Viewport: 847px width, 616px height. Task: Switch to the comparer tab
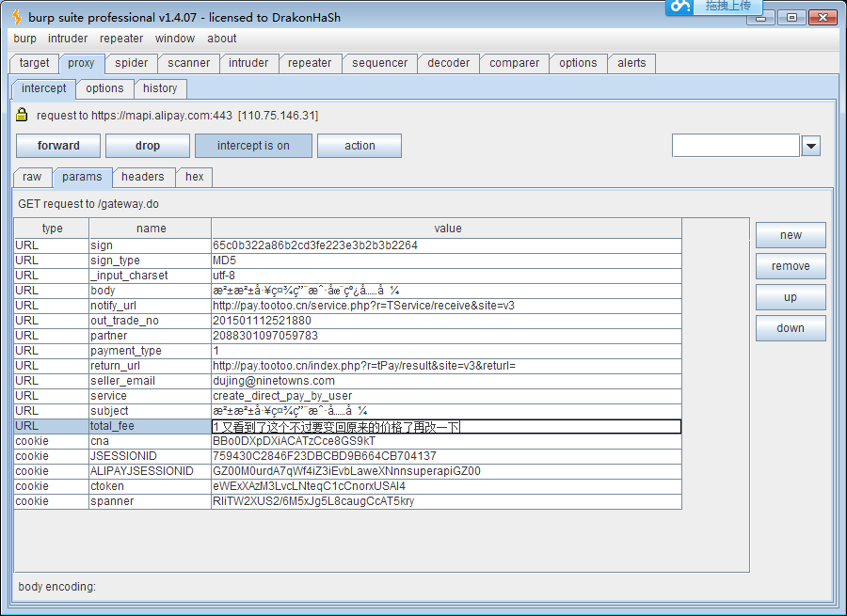pyautogui.click(x=514, y=63)
